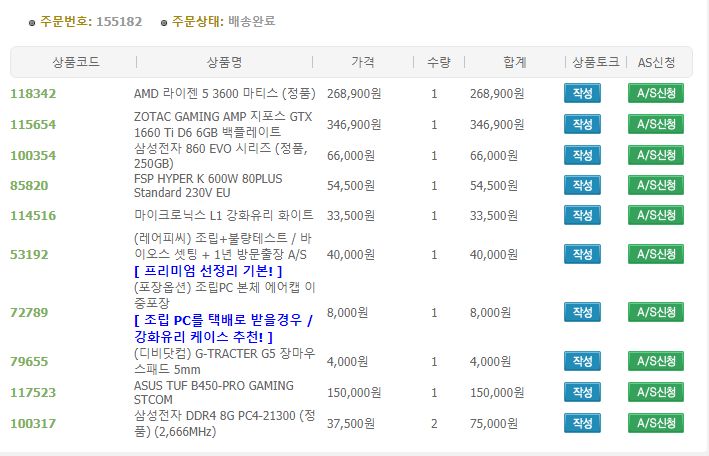Image resolution: width=709 pixels, height=456 pixels.
Task: Select product name ASUS TUF B450-PRO GAMING STCOM
Action: click(213, 392)
